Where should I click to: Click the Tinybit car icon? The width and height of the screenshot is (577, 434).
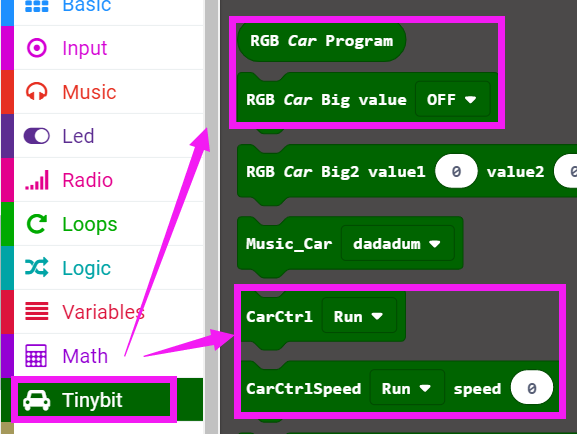pyautogui.click(x=36, y=400)
